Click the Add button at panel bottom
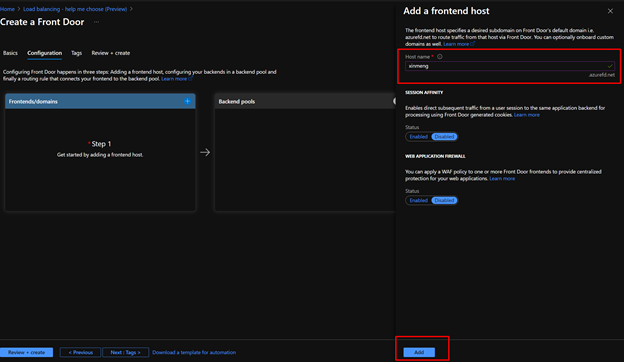This screenshot has height=362, width=624. [419, 352]
